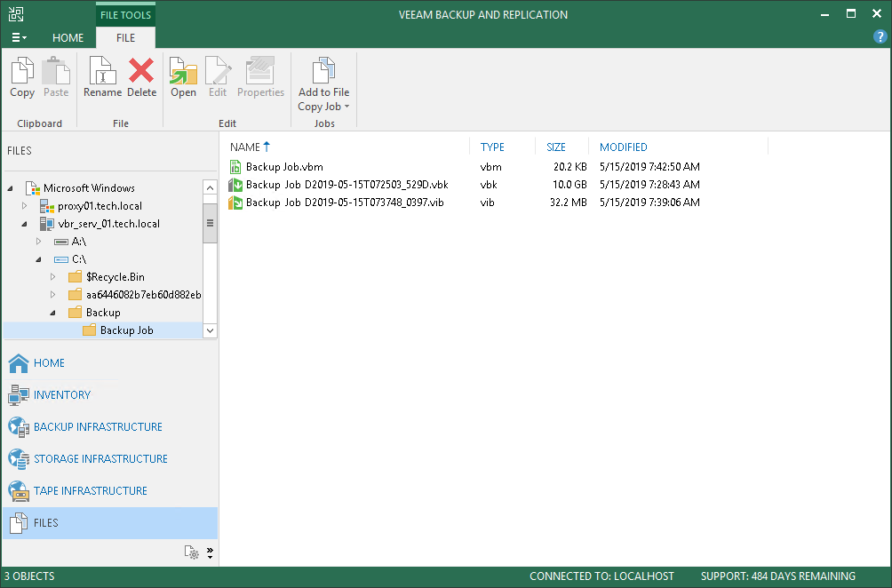Click the navigation pane configuration gear icon
Screen dimensions: 892x588
(x=191, y=552)
